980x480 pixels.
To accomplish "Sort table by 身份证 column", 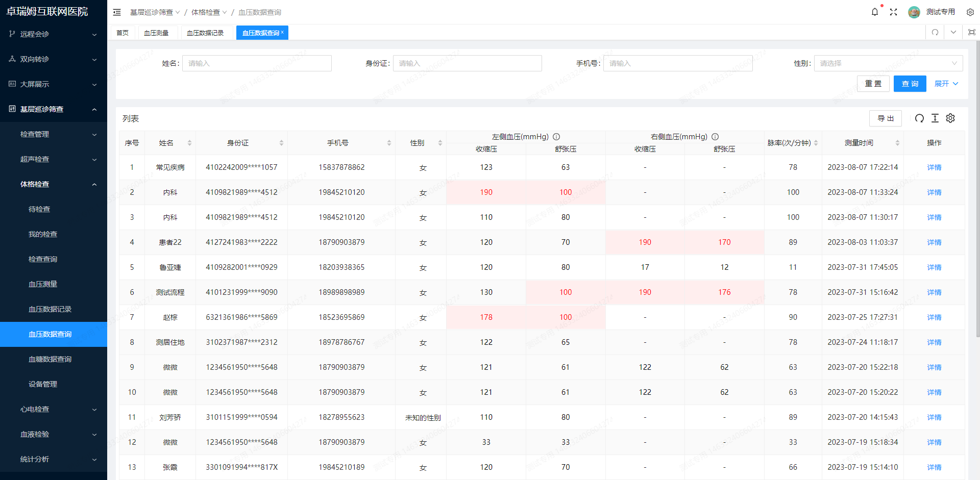I will coord(281,143).
